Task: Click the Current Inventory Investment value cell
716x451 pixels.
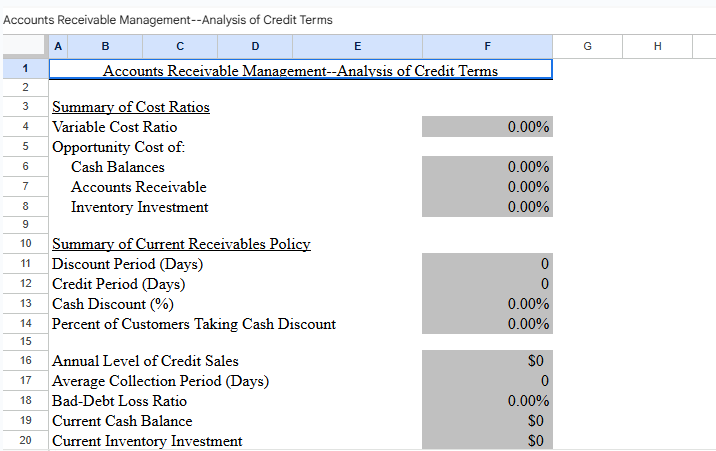Action: 487,441
